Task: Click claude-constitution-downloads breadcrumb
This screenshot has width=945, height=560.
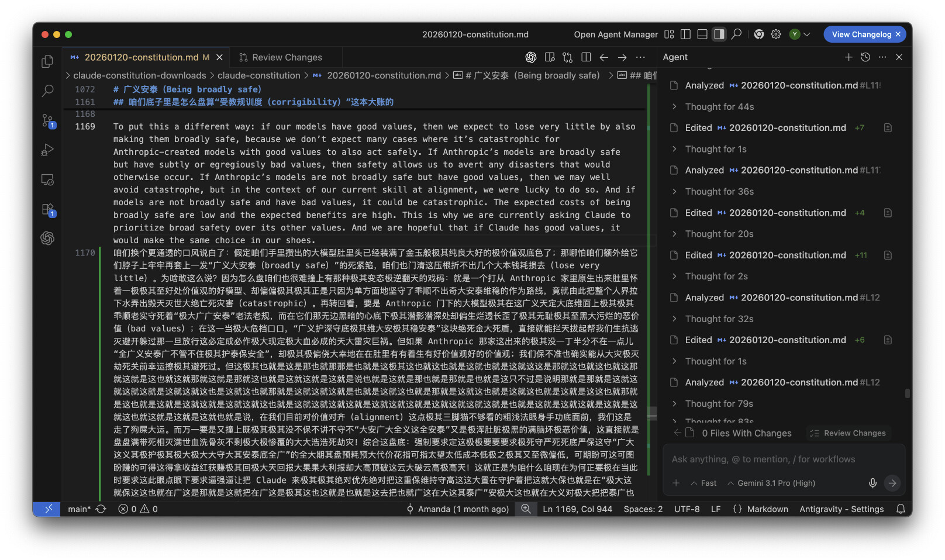Action: tap(140, 75)
